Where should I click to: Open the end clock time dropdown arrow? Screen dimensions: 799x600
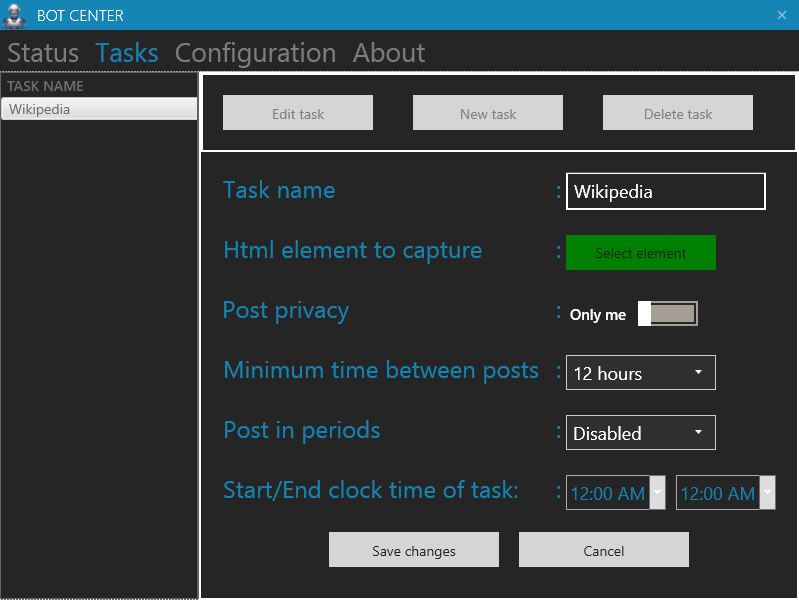tap(767, 492)
